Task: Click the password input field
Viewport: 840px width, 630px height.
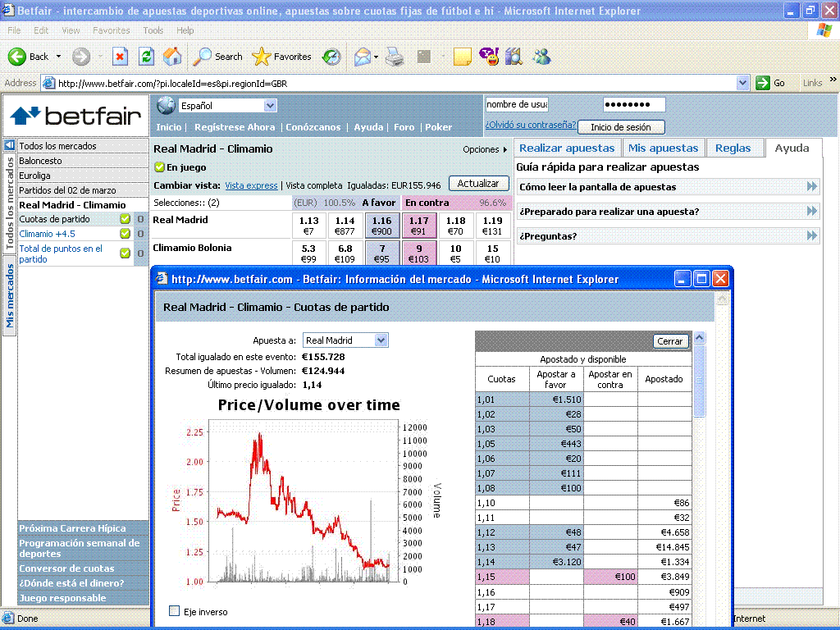Action: point(634,104)
